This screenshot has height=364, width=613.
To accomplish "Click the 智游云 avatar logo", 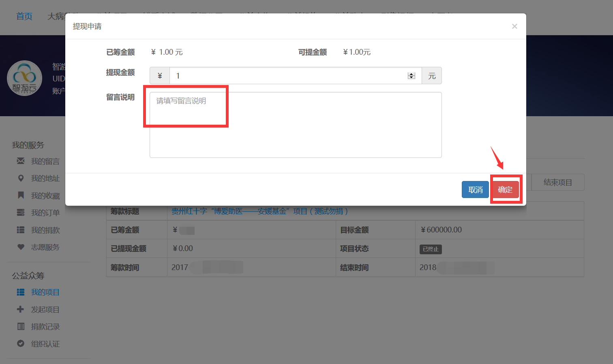I will (x=24, y=78).
